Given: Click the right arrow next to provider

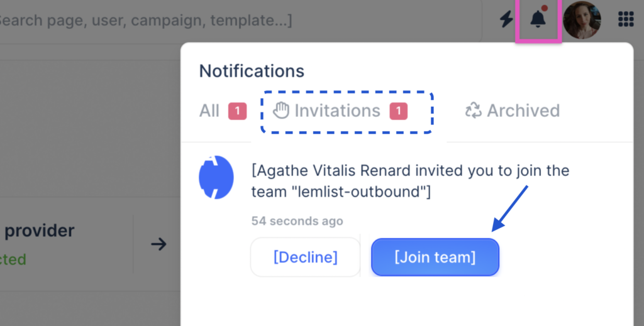Looking at the screenshot, I should pos(159,244).
